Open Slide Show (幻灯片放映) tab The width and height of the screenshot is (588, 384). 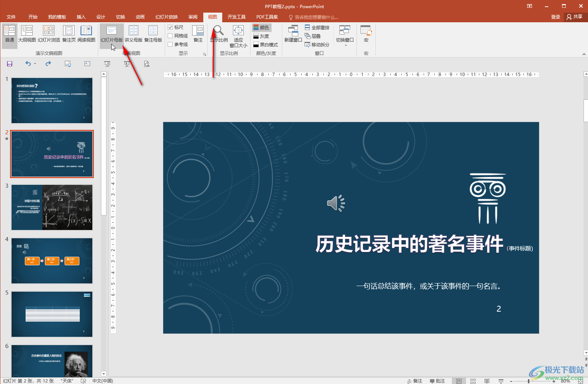point(167,17)
